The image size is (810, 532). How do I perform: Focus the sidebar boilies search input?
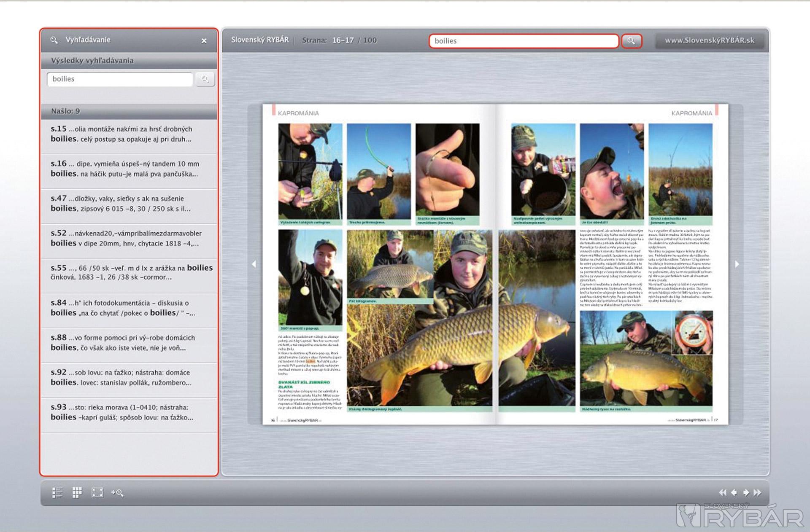(120, 79)
